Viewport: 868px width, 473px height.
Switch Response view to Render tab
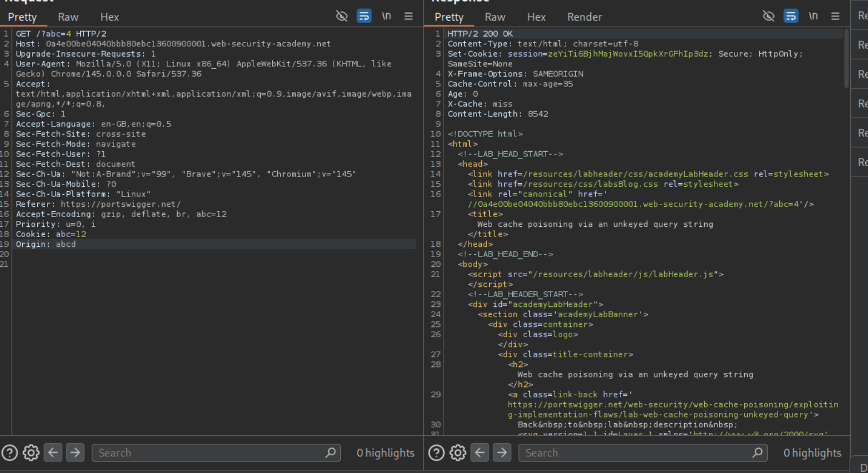coord(584,17)
